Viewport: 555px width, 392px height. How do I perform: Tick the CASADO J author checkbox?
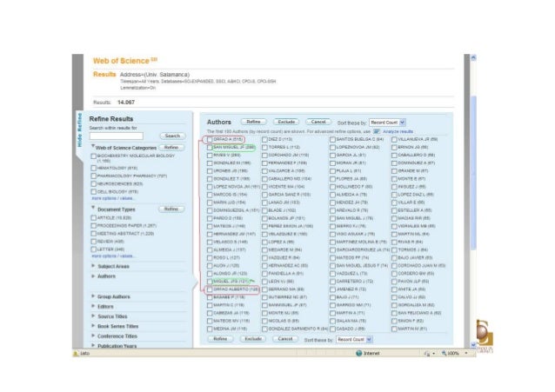(332, 329)
